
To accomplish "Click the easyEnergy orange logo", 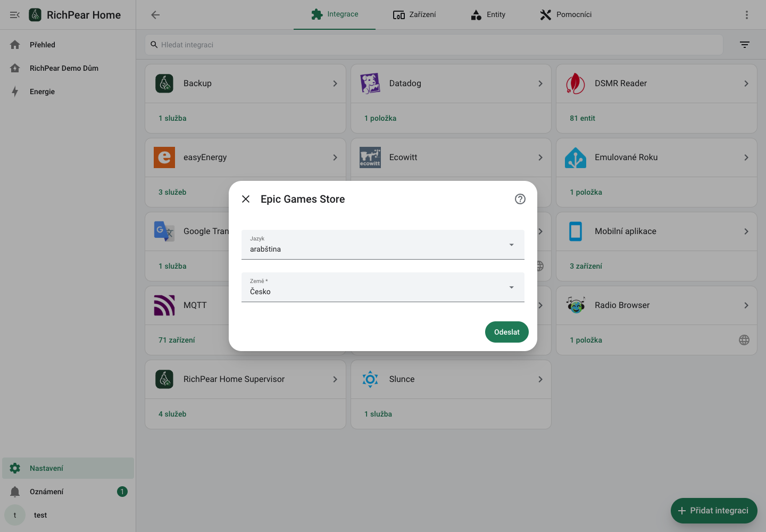I will click(x=164, y=157).
